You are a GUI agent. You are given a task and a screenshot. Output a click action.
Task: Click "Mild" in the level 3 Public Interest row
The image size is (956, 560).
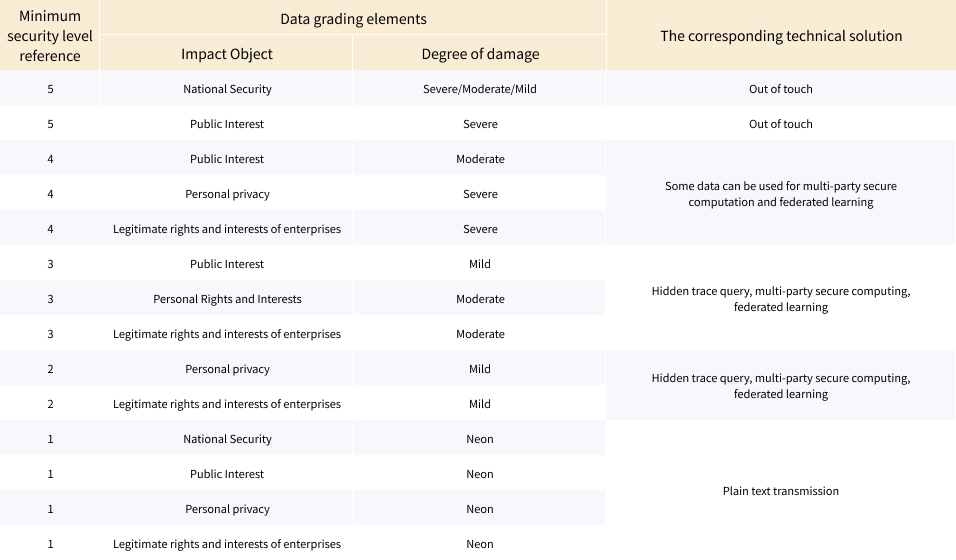[x=480, y=264]
